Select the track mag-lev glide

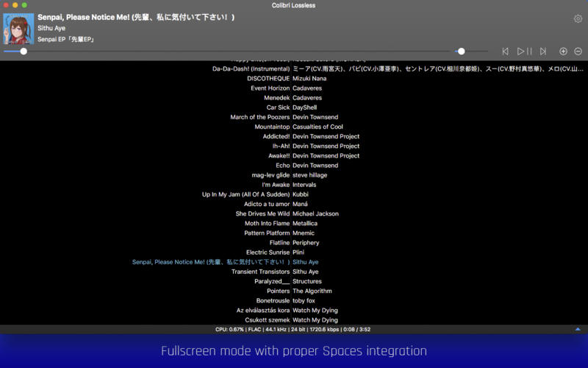[270, 175]
